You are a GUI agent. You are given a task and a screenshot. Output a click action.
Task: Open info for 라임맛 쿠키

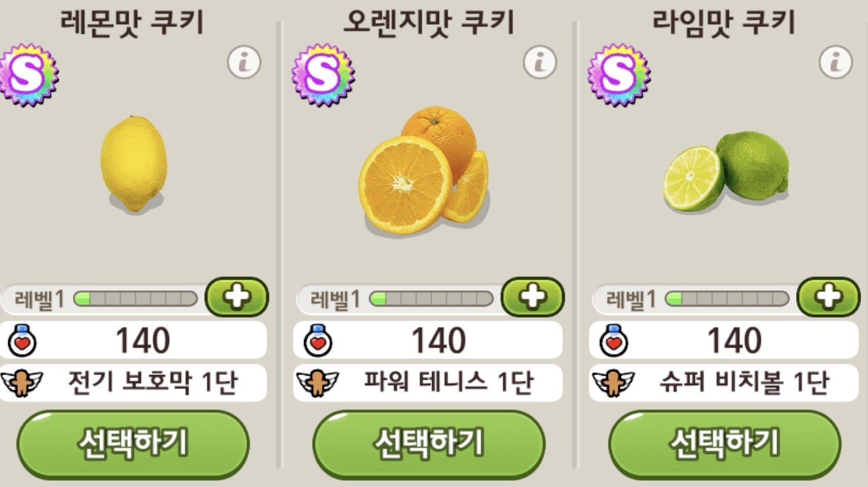pos(836,63)
